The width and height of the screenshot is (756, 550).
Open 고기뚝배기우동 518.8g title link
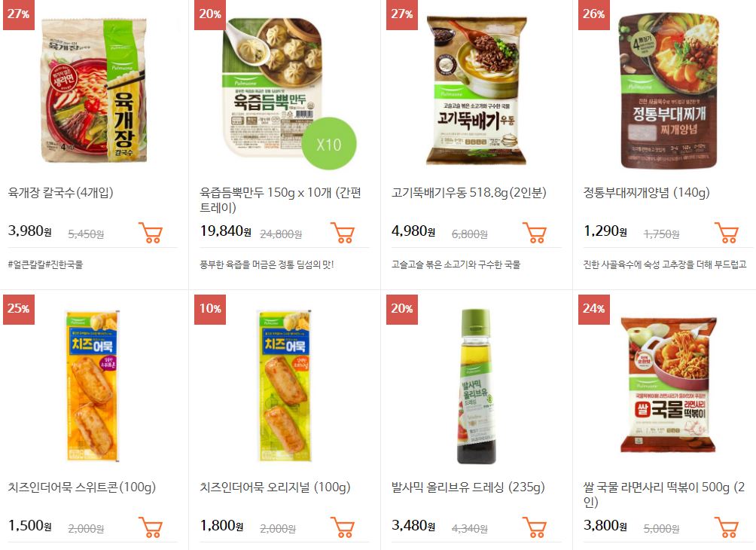[x=468, y=193]
